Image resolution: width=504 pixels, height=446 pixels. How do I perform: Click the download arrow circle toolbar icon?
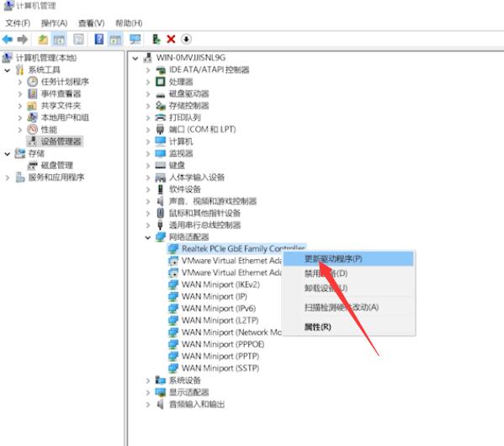pos(186,40)
